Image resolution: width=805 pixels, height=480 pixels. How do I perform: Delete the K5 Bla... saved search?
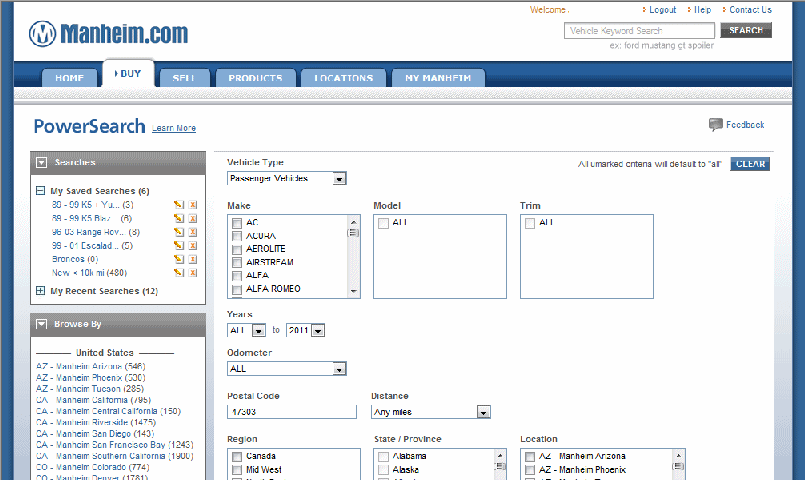pyautogui.click(x=193, y=218)
